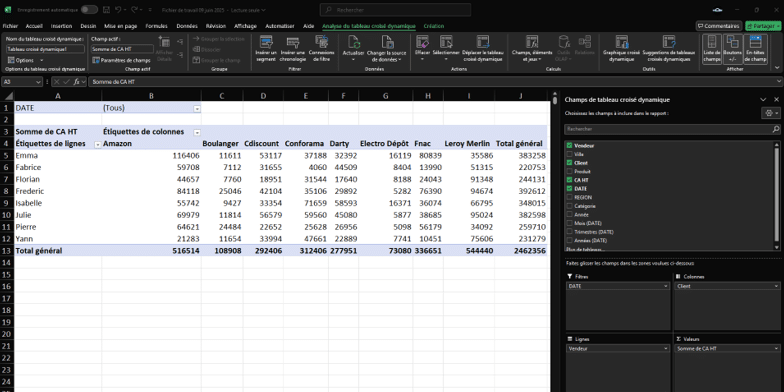The height and width of the screenshot is (392, 784).
Task: Uncheck the Vendeur field checkbox
Action: click(570, 146)
